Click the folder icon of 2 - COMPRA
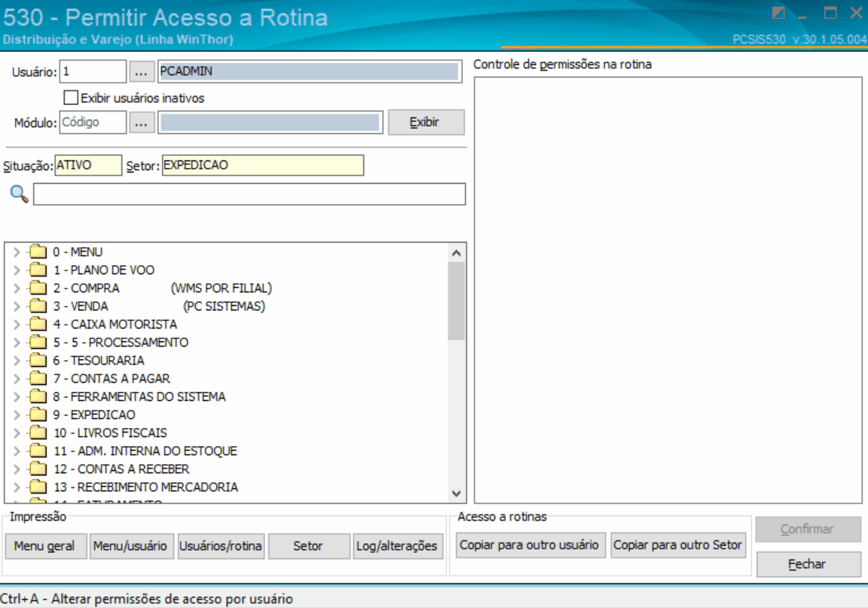The image size is (868, 608). point(38,288)
